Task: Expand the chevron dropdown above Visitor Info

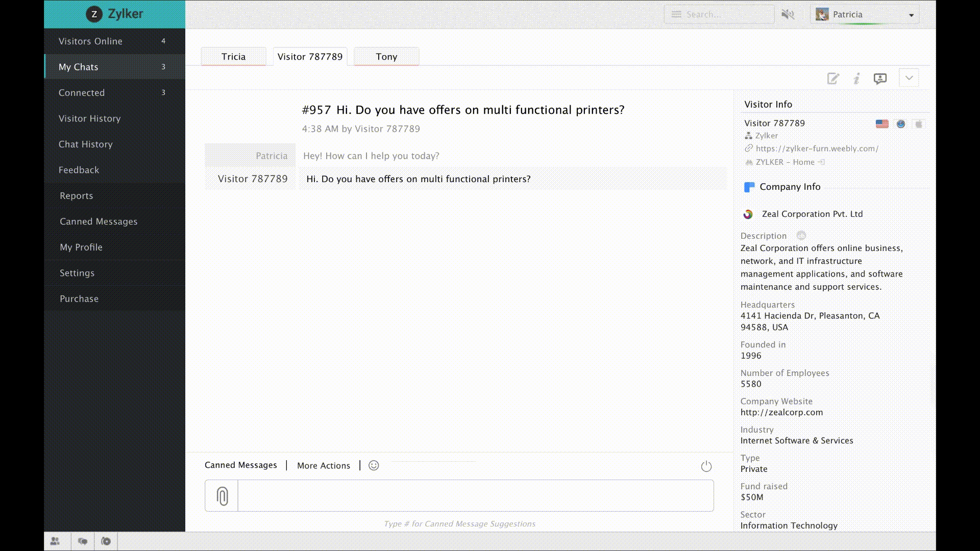Action: pyautogui.click(x=909, y=78)
